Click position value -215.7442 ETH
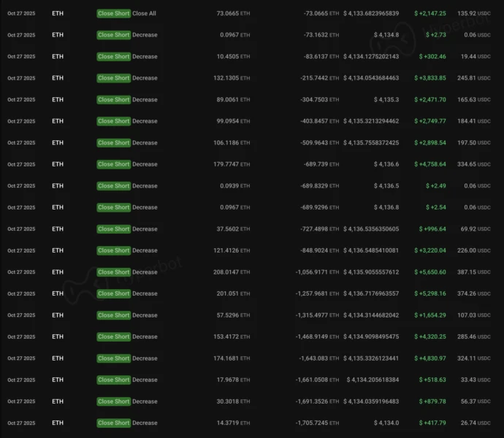 coord(319,78)
